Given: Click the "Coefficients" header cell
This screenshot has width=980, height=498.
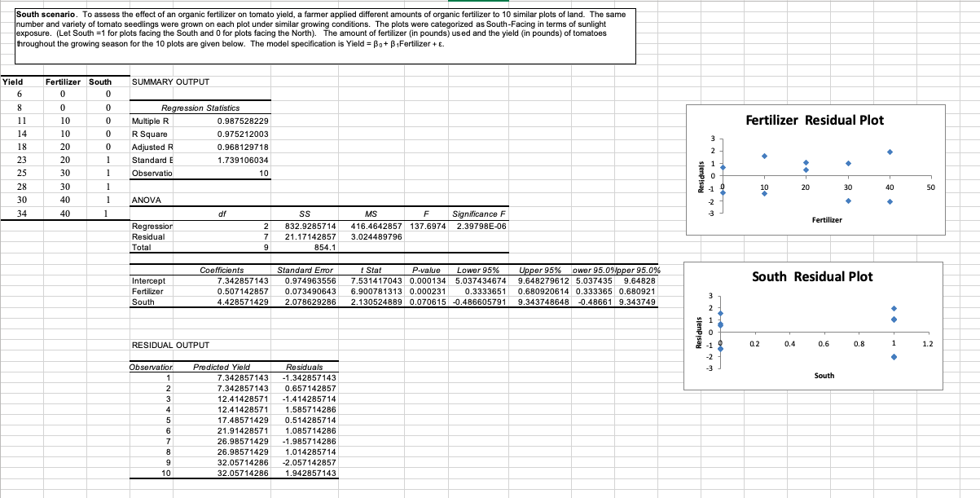Looking at the screenshot, I should tap(222, 271).
